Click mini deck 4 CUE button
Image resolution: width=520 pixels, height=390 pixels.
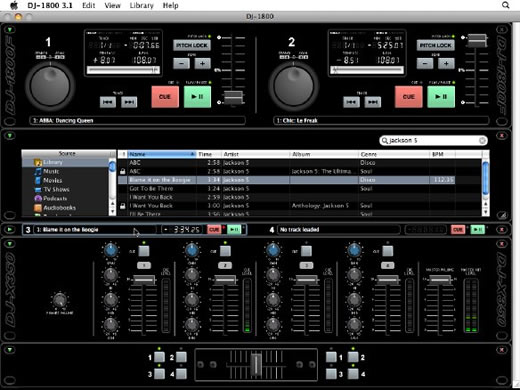[x=458, y=230]
